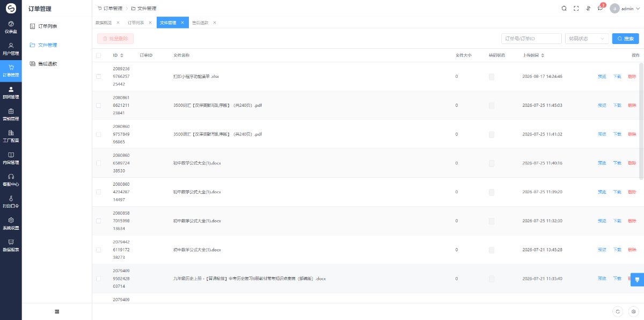The image size is (644, 320).
Task: Click the blue floating button at right edge
Action: click(x=637, y=279)
